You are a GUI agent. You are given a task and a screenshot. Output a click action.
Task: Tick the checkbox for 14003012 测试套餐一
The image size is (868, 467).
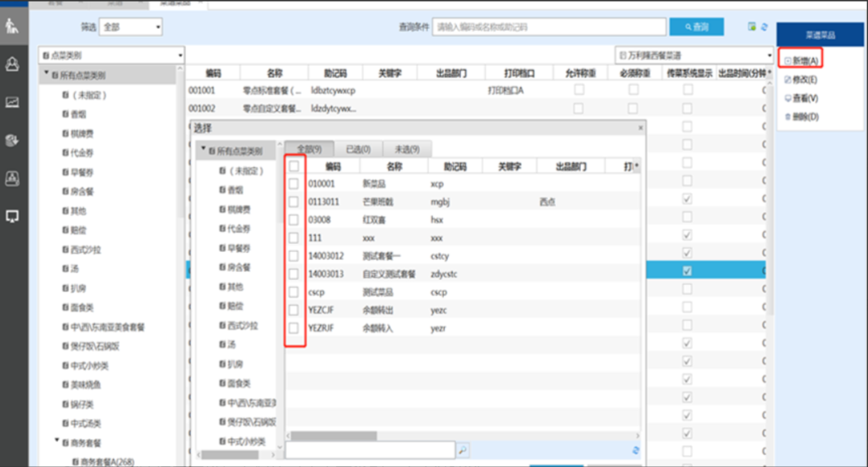coord(294,256)
